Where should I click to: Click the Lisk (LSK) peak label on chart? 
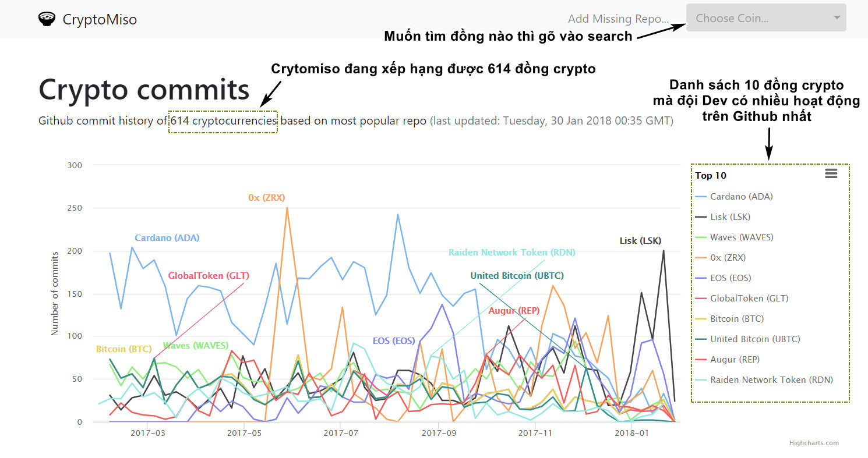pos(640,241)
